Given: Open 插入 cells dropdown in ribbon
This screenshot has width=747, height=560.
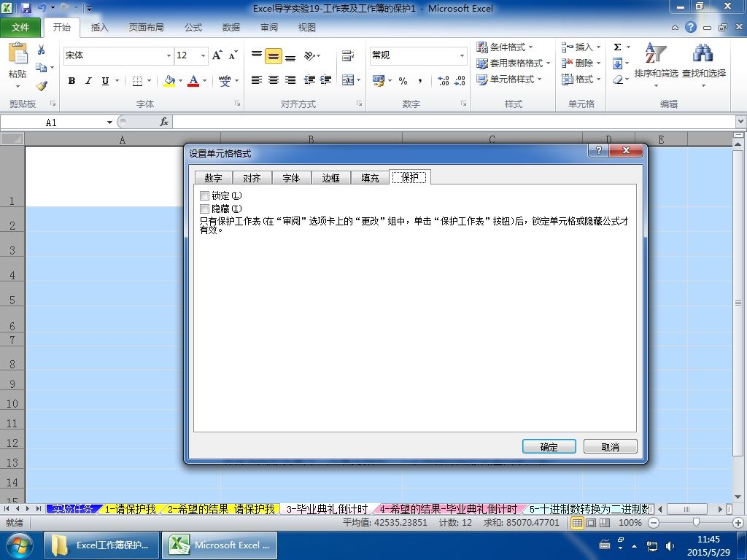Looking at the screenshot, I should point(599,47).
